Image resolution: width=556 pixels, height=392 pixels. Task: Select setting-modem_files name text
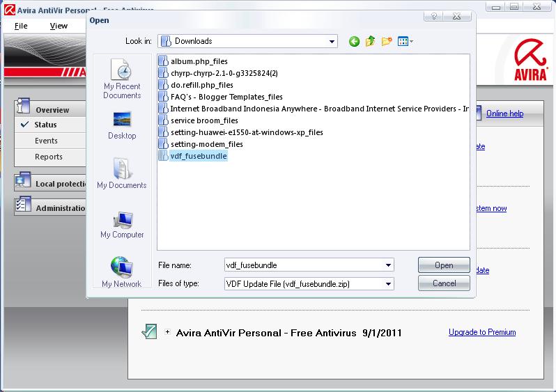point(207,144)
